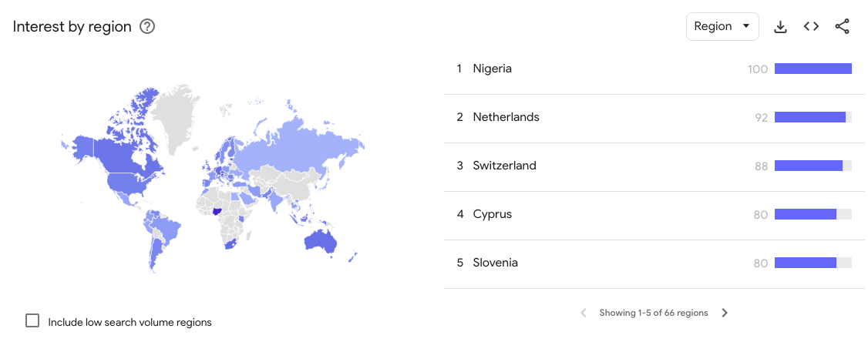Open the Region dropdown
Viewport: 868px width, 342px height.
[x=722, y=27]
